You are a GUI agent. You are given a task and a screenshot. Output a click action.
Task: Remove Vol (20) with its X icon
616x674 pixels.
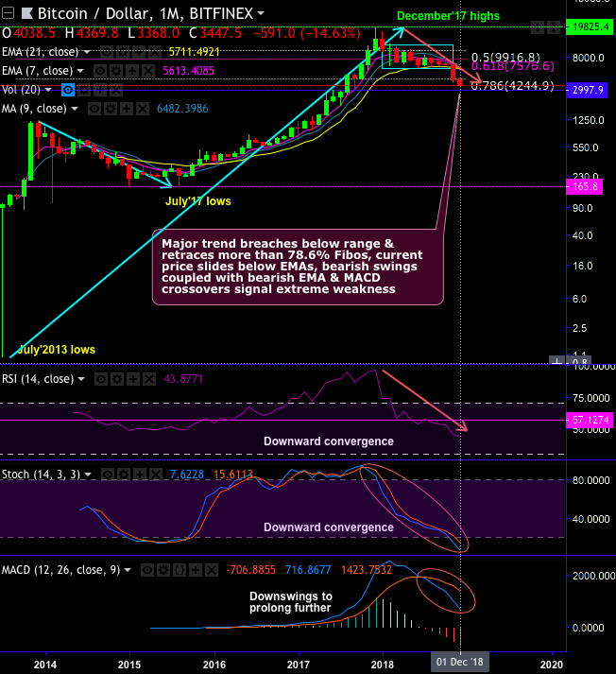tap(116, 90)
